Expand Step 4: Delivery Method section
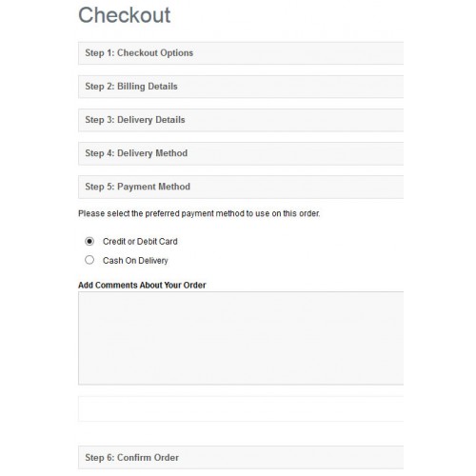The width and height of the screenshot is (476, 476). click(x=241, y=153)
